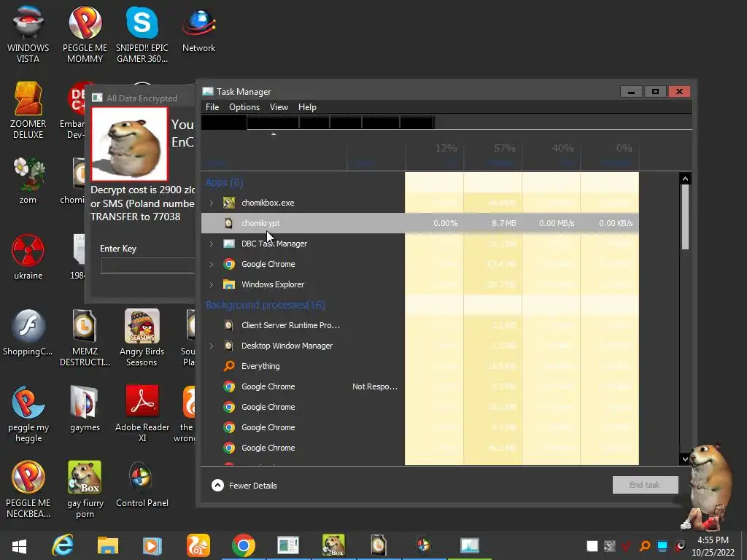Viewport: 747px width, 560px height.
Task: Click the hamster image in All Data Encrypted
Action: (130, 144)
